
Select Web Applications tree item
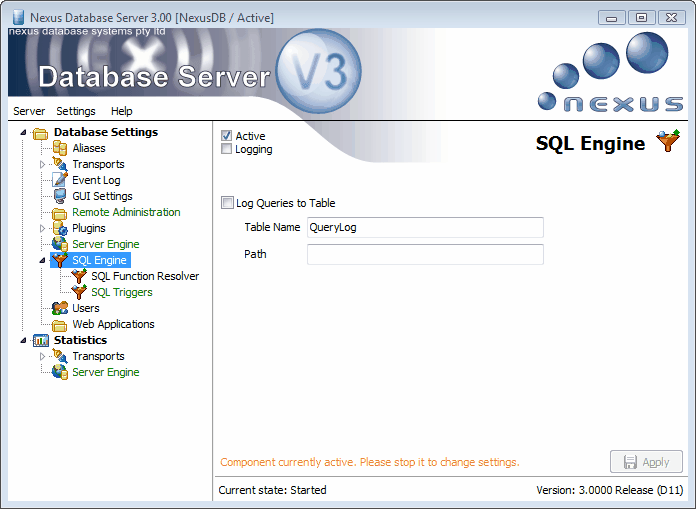[x=114, y=324]
